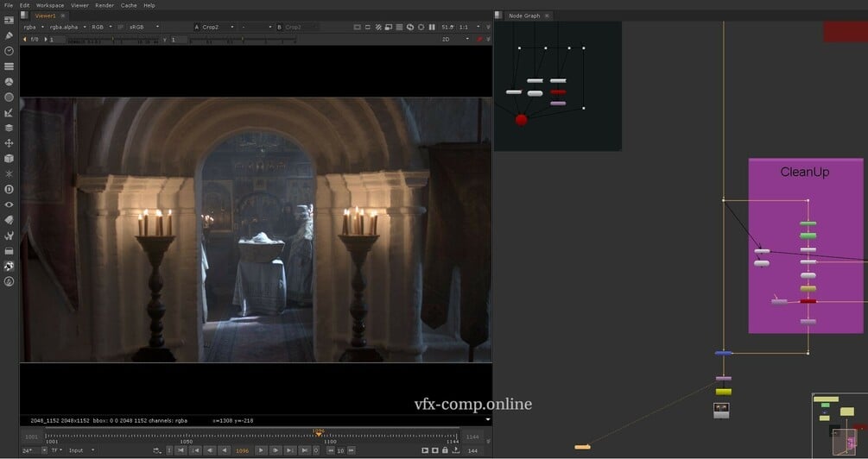The image size is (868, 459).
Task: Toggle the proxy mode hatched icon
Action: (x=378, y=27)
